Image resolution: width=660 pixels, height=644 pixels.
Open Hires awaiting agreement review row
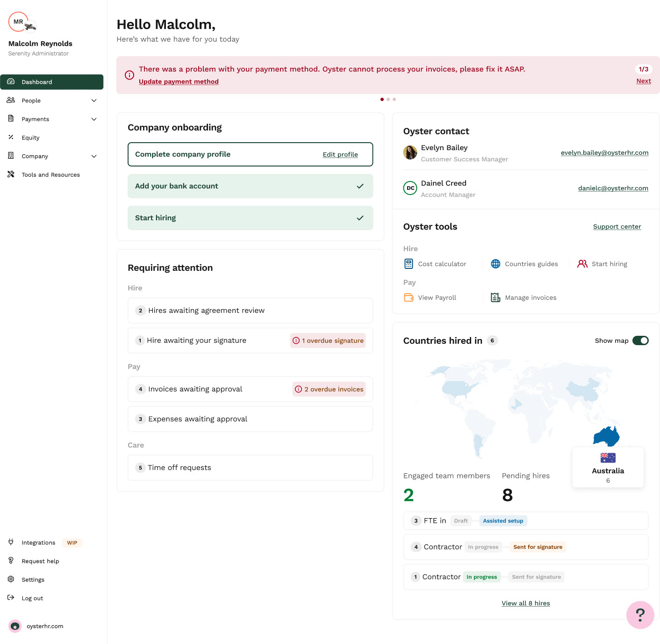[250, 311]
